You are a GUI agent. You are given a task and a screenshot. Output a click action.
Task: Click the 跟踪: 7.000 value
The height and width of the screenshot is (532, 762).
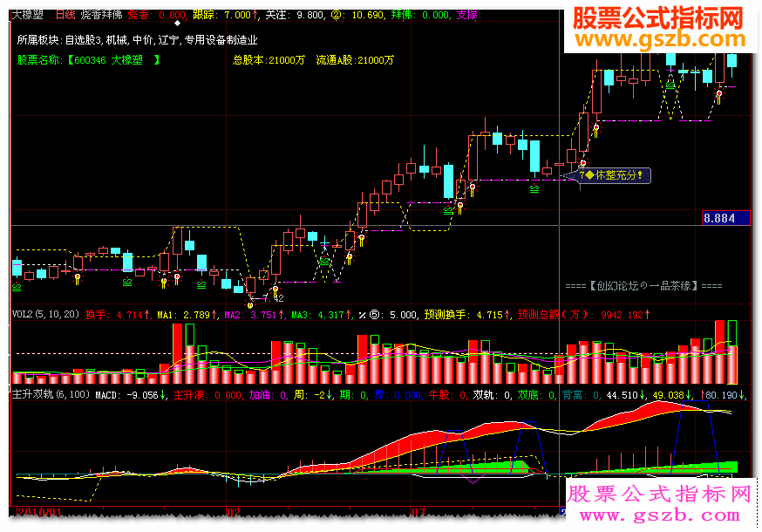(x=225, y=15)
